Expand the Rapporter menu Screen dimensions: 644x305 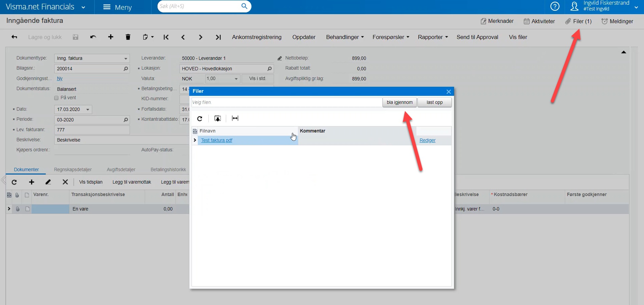click(x=433, y=37)
